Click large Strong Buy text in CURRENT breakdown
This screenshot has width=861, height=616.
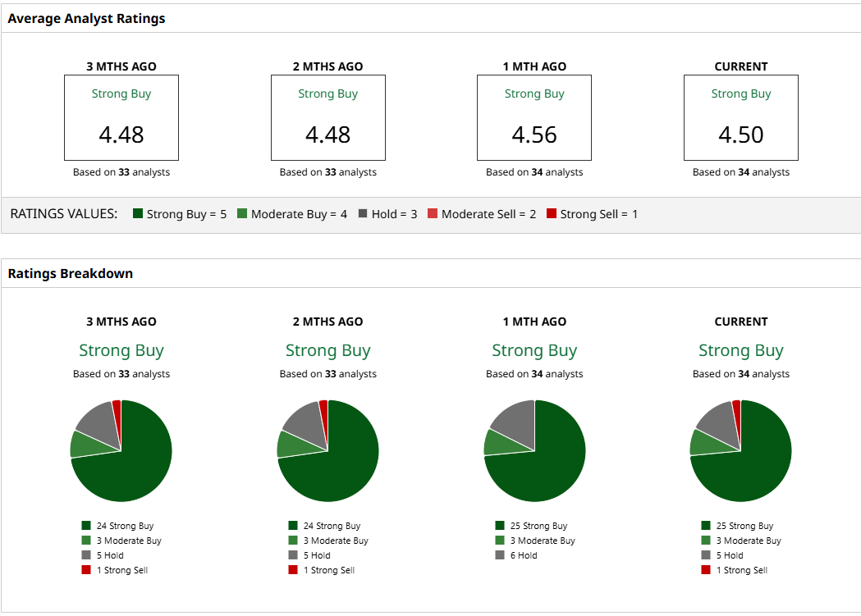coord(740,350)
